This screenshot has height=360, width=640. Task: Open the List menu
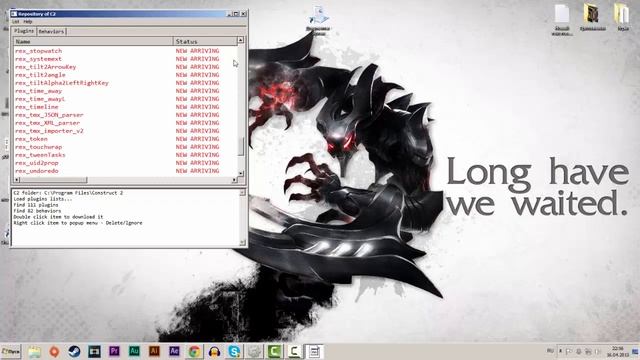pos(16,21)
